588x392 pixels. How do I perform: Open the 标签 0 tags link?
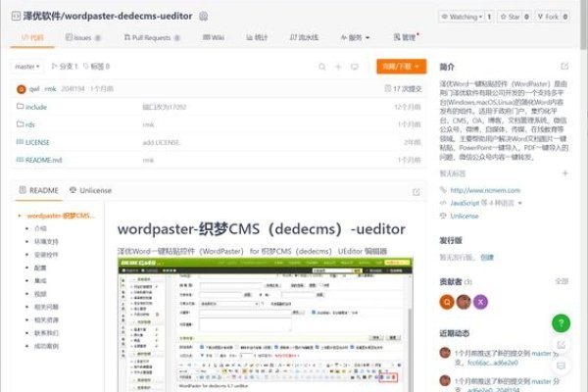pos(96,67)
